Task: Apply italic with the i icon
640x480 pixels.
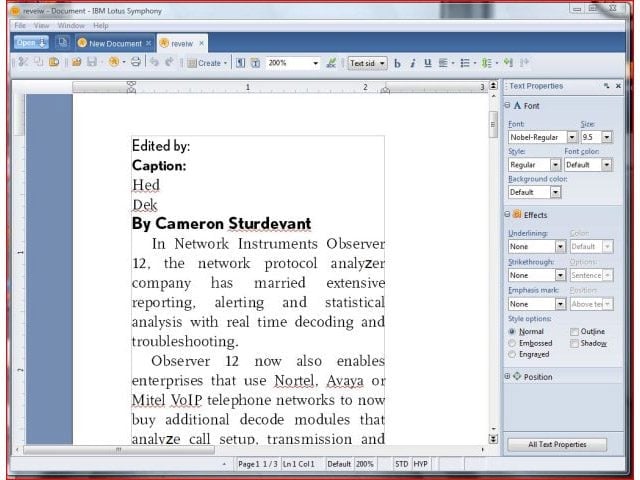Action: point(413,63)
